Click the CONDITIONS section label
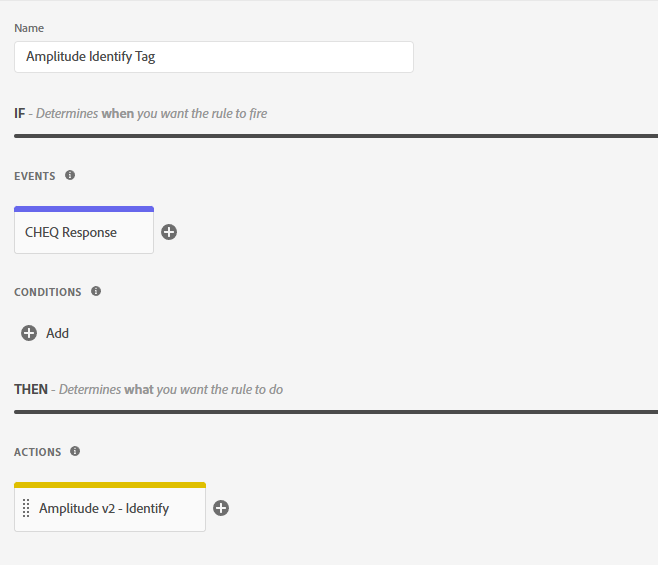This screenshot has height=565, width=658. click(48, 292)
